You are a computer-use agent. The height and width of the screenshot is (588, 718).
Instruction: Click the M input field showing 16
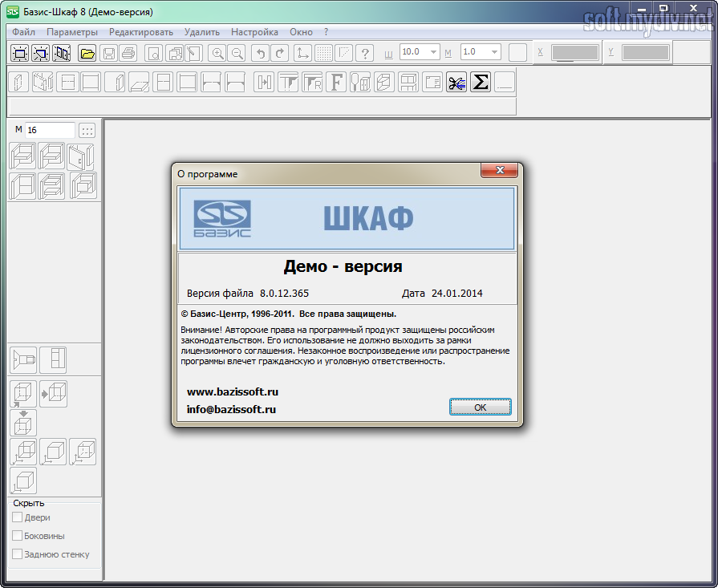click(50, 130)
